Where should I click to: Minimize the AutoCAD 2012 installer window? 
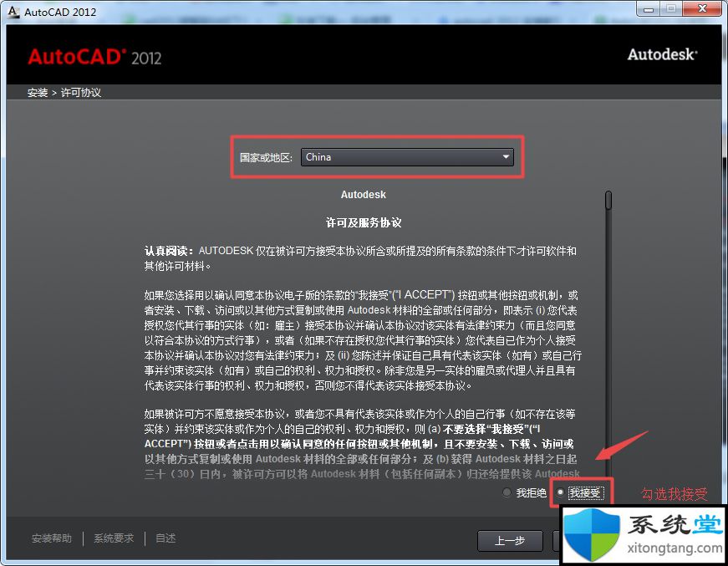649,9
